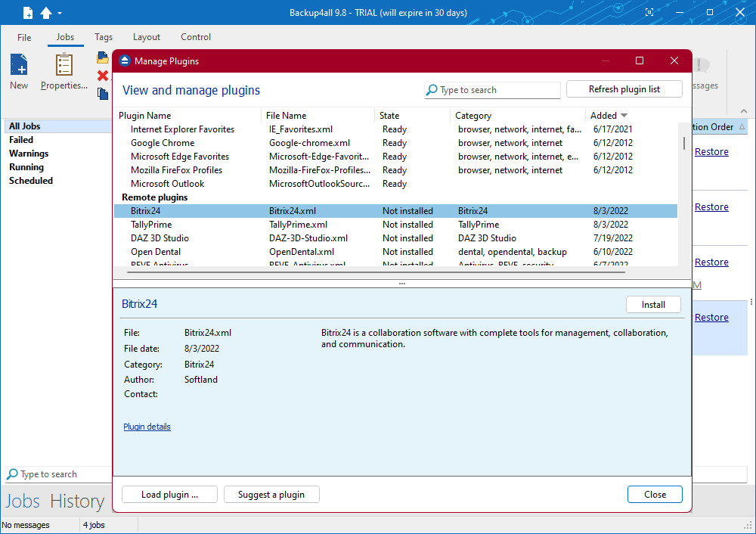Viewport: 756px width, 534px height.
Task: Click the folder open icon in ribbon
Action: tap(103, 58)
